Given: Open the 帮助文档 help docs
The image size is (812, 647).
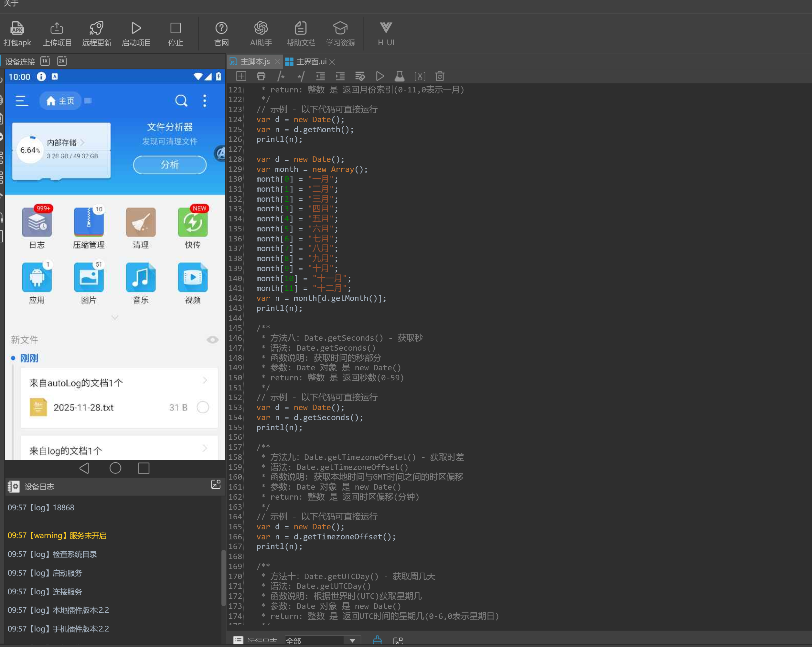Looking at the screenshot, I should coord(300,28).
